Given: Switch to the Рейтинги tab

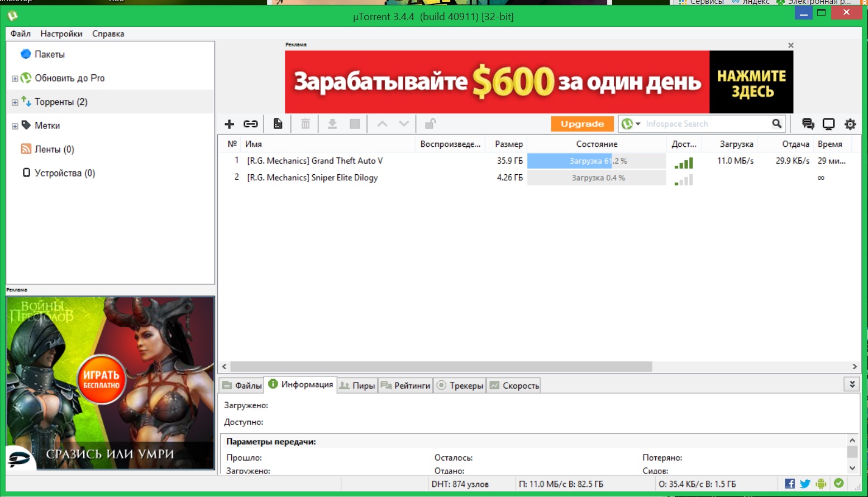Looking at the screenshot, I should coord(406,385).
